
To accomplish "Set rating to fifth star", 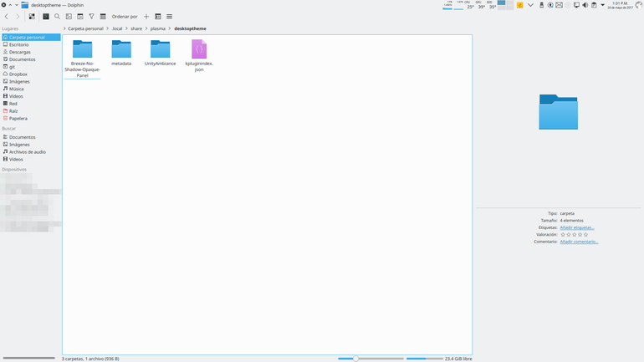I will 585,235.
